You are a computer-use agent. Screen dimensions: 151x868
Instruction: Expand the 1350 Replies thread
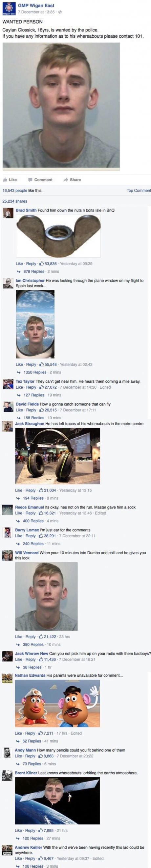tap(34, 372)
